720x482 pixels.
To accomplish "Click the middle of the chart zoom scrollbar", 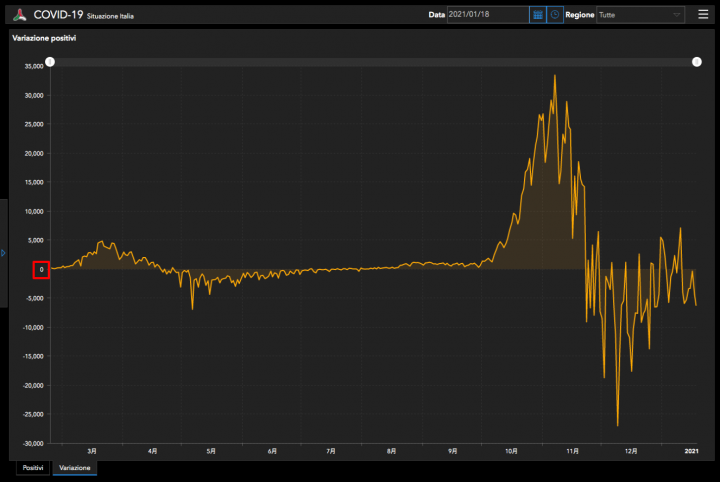I will (373, 62).
